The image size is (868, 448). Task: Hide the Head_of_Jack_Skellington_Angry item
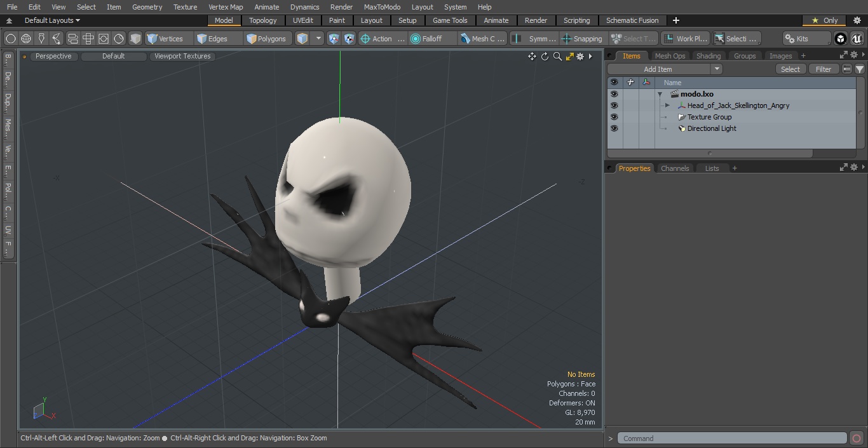point(614,105)
